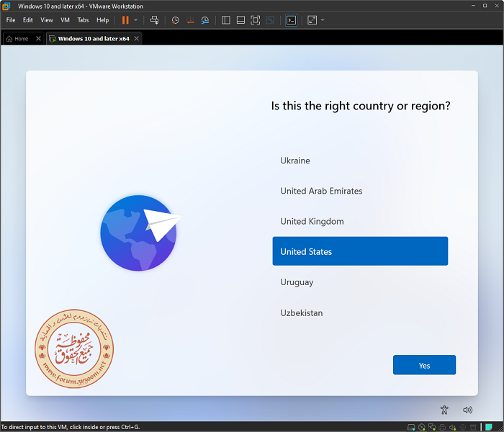Minimize the VMware Workstation window
The width and height of the screenshot is (504, 432).
click(x=473, y=6)
